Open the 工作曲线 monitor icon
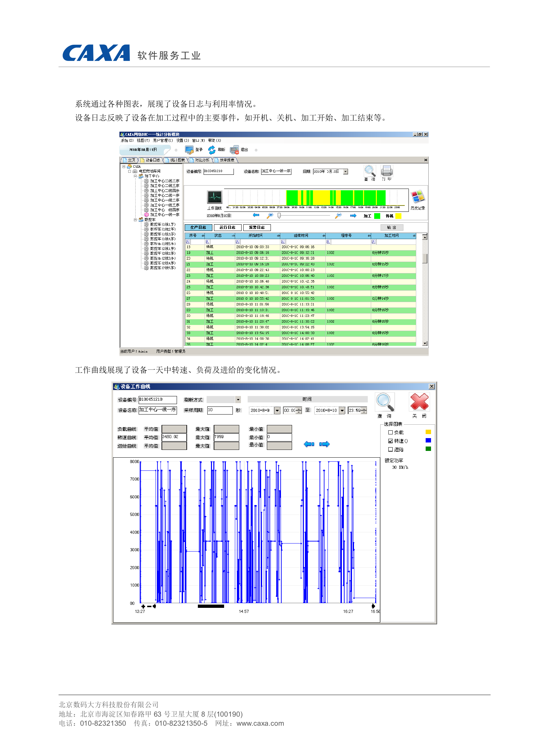Viewport: 534px width, 756px height. [x=214, y=197]
